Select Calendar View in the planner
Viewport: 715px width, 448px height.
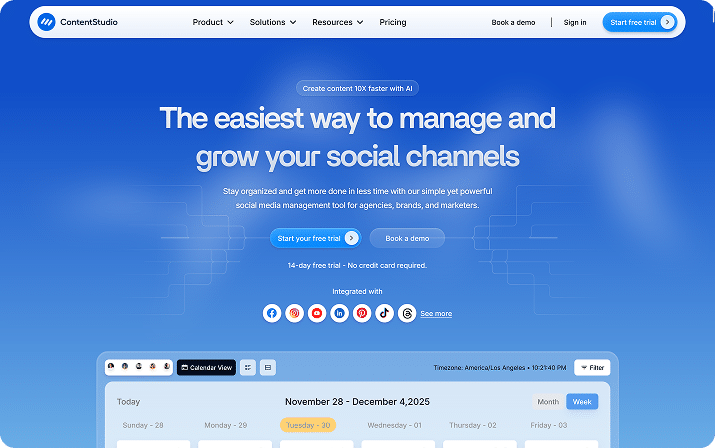coord(206,367)
